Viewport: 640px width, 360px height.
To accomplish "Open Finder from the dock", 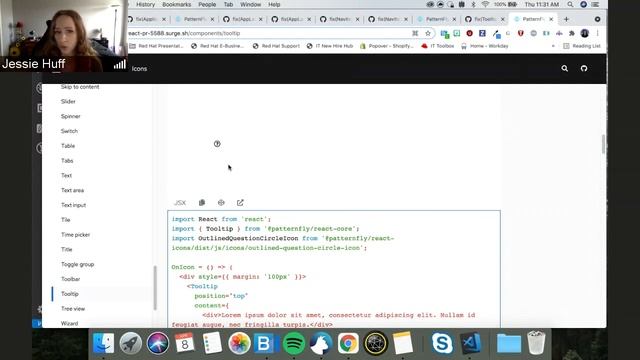I will coord(103,343).
